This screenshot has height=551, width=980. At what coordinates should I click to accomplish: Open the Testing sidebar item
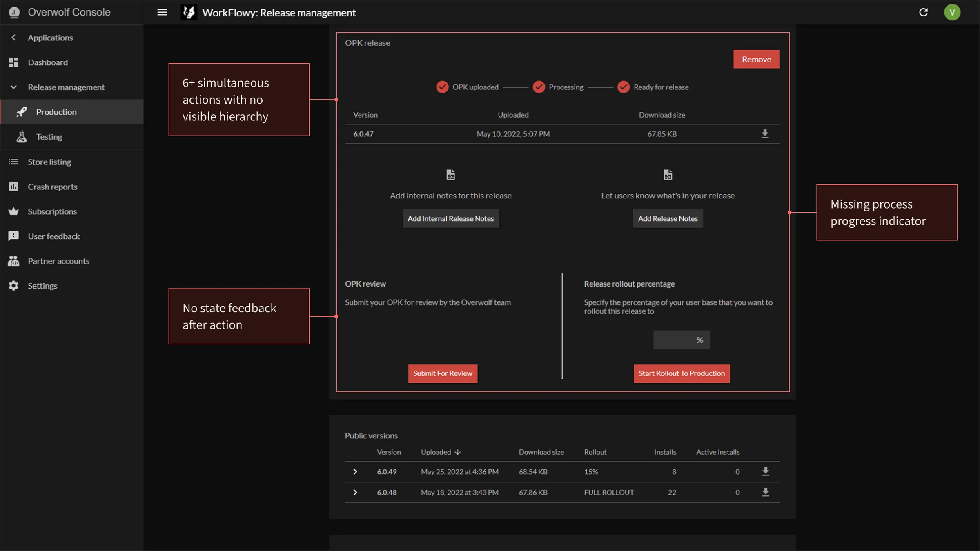(72, 137)
